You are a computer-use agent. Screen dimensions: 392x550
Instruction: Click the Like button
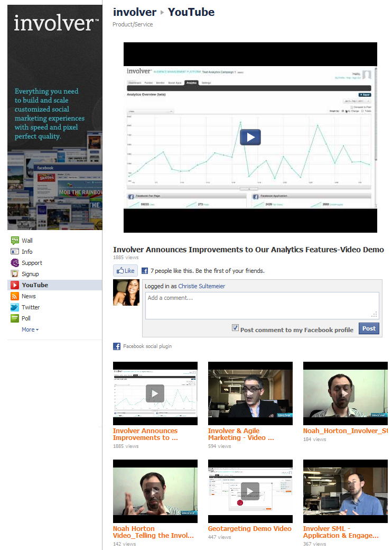(x=125, y=270)
